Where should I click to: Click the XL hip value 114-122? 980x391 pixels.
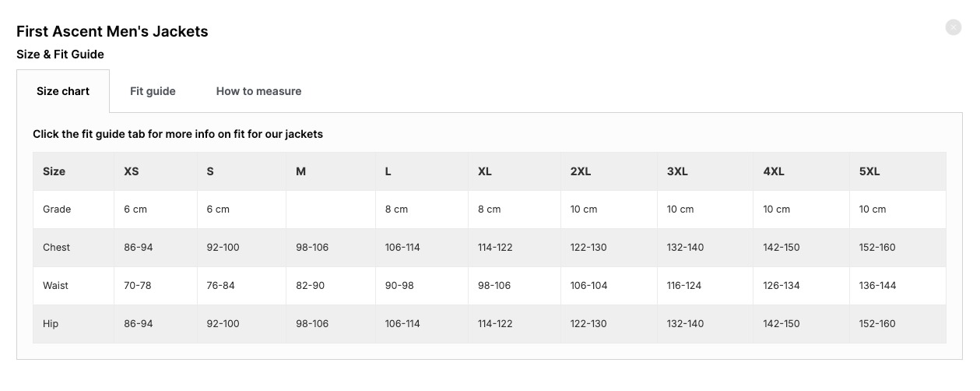coord(495,324)
